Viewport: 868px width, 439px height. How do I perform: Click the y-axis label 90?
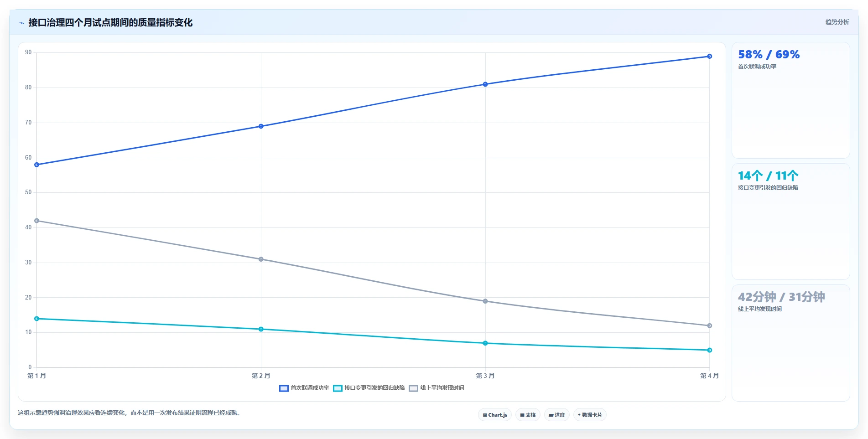[x=28, y=52]
